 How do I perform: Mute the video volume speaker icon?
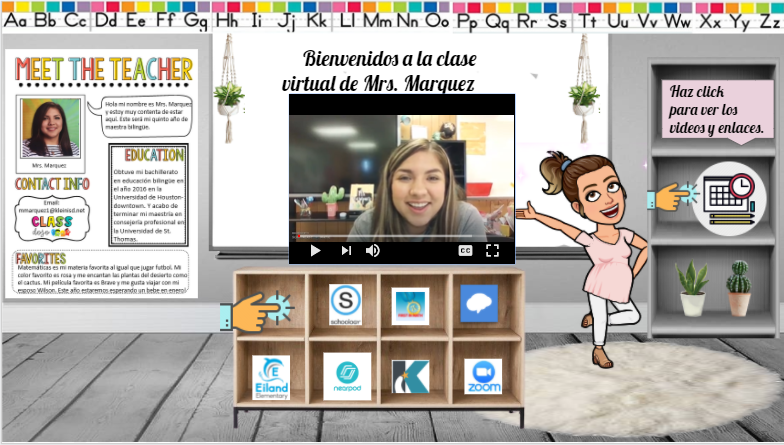pyautogui.click(x=372, y=250)
